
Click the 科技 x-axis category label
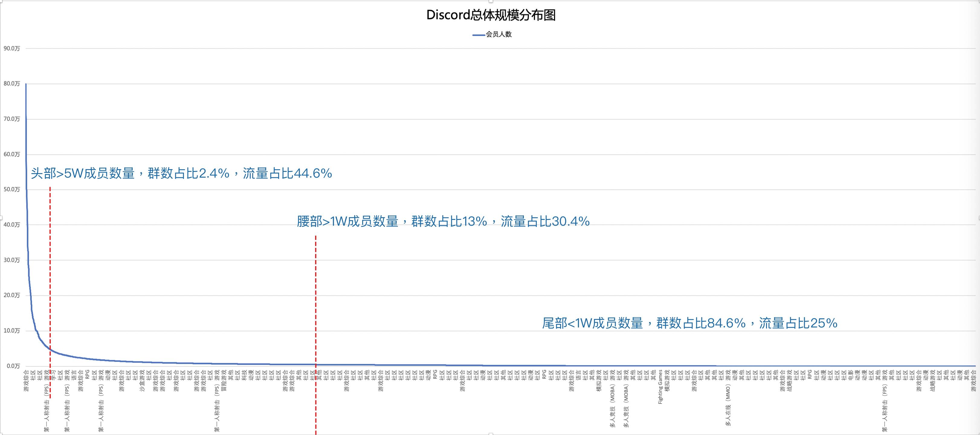click(244, 375)
